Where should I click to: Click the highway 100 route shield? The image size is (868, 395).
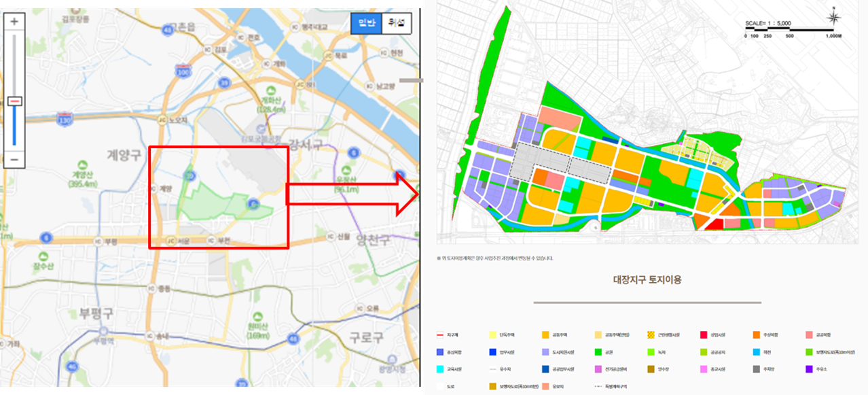pyautogui.click(x=183, y=71)
